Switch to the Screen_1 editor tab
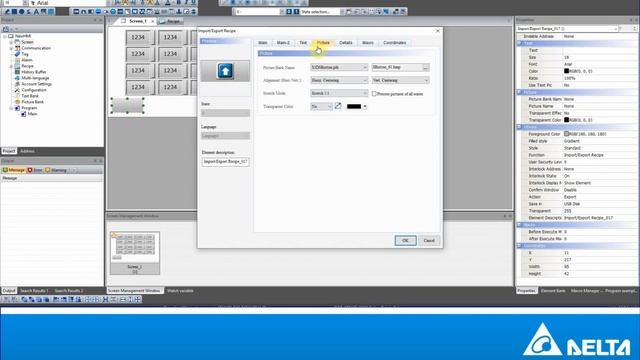The width and height of the screenshot is (640, 360). click(138, 21)
